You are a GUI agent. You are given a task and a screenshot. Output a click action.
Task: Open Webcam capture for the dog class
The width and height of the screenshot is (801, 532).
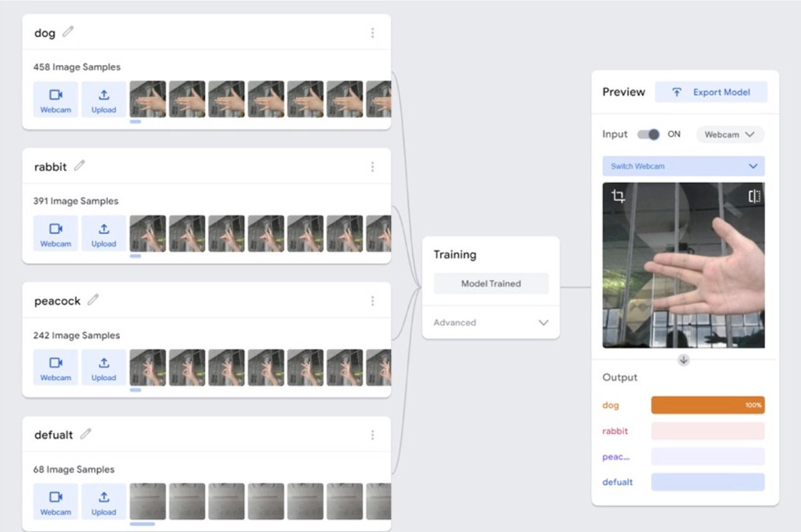point(55,99)
